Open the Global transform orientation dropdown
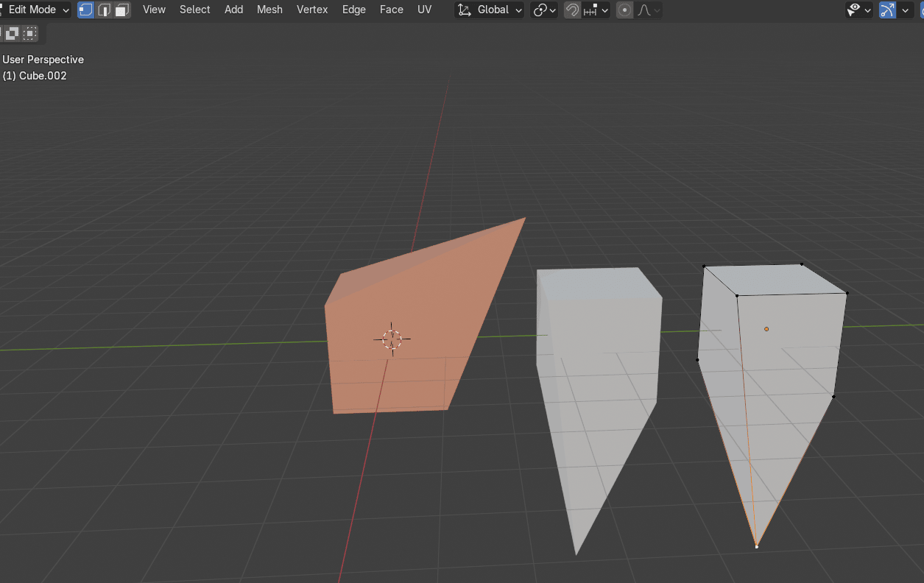The image size is (924, 583). coord(490,10)
